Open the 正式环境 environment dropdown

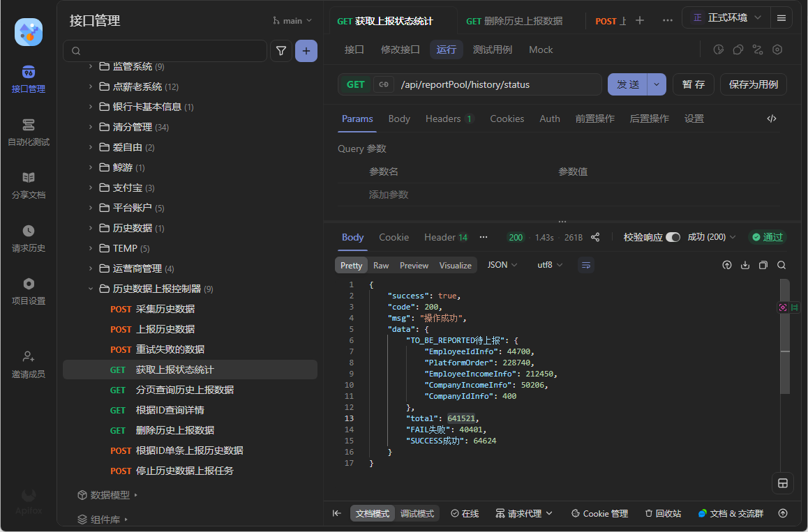click(x=726, y=18)
